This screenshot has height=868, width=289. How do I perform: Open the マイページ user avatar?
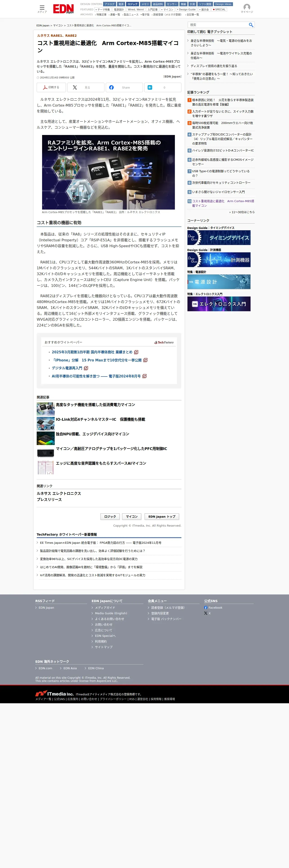[x=247, y=9]
